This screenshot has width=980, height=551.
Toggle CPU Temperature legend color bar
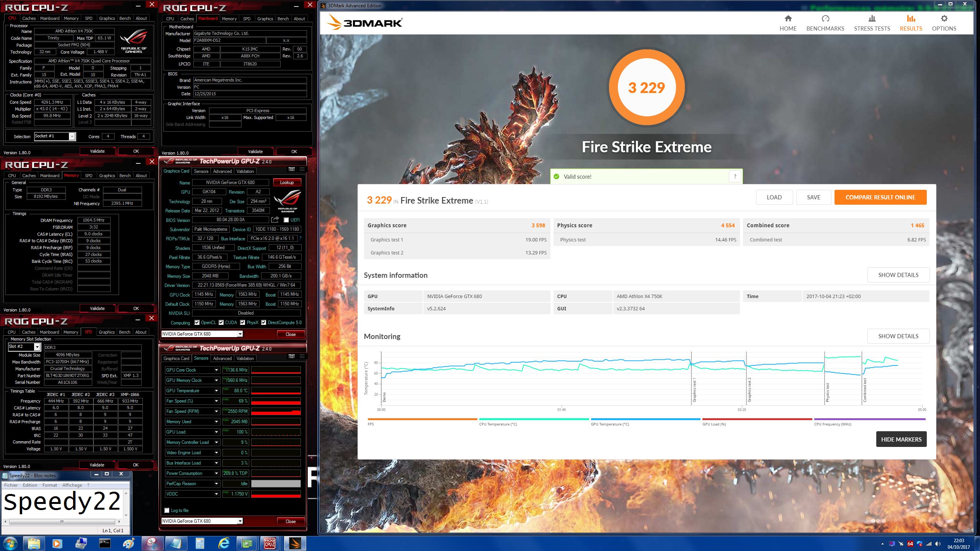534,419
